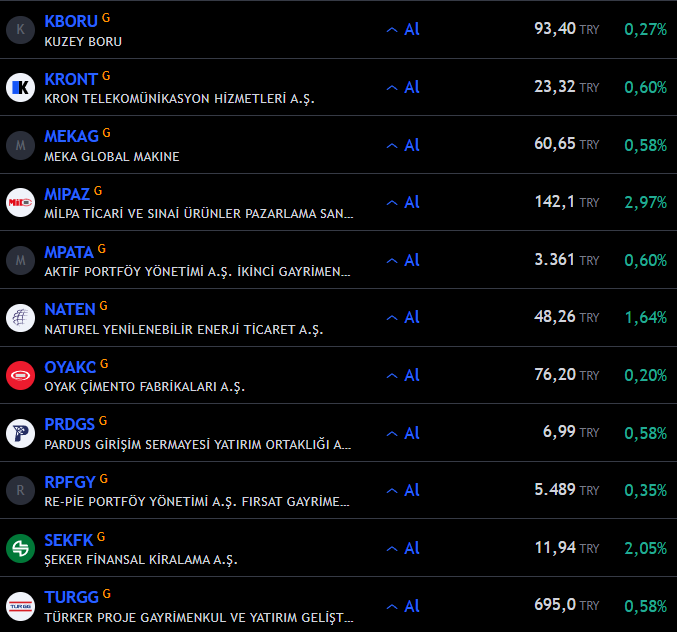Viewport: 677px width, 632px height.
Task: Click the orange G badge next to NATEN
Action: coord(104,306)
